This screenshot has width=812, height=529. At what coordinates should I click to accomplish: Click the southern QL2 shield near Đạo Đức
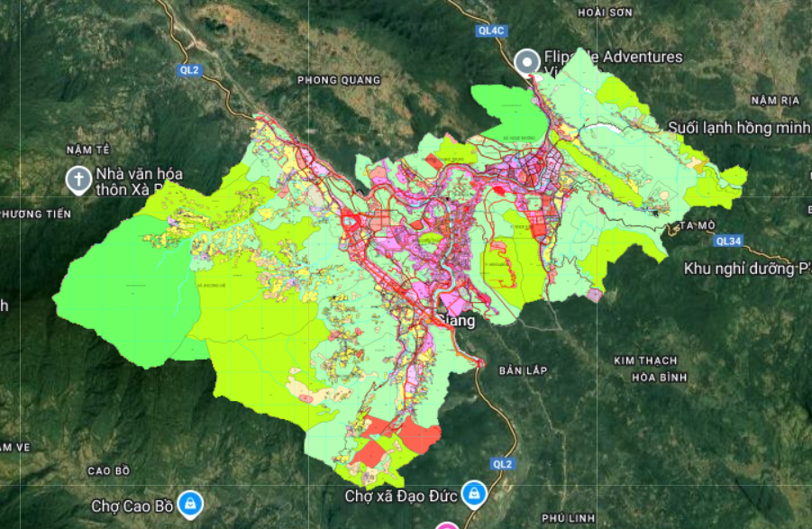[x=502, y=464]
